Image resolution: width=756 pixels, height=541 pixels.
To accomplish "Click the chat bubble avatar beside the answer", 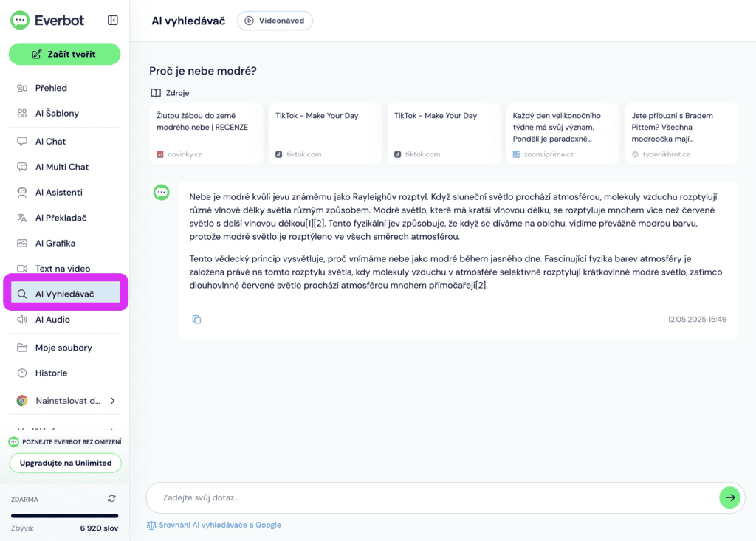I will point(162,192).
